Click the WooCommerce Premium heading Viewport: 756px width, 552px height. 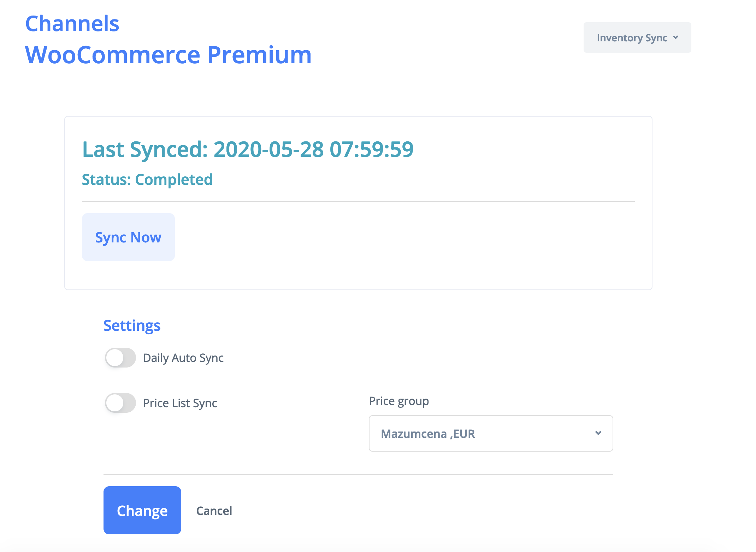(168, 55)
